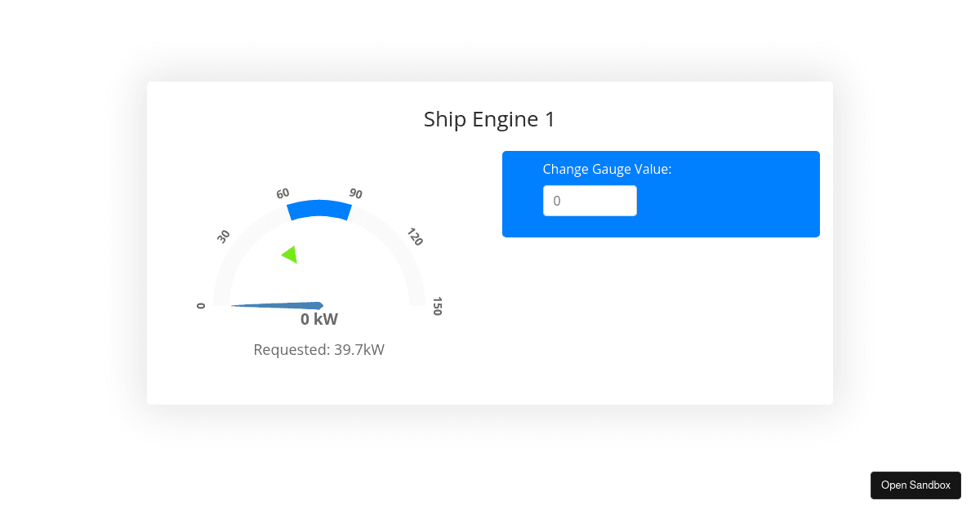Screen dimensions: 980x514
Task: Click inside the gauge value input field
Action: pos(590,200)
